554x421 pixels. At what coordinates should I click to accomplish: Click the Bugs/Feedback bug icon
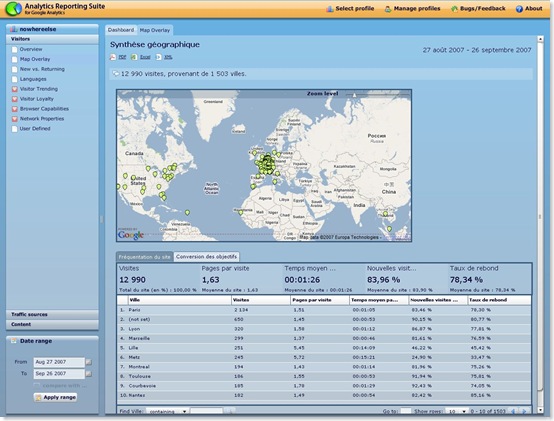coord(454,9)
